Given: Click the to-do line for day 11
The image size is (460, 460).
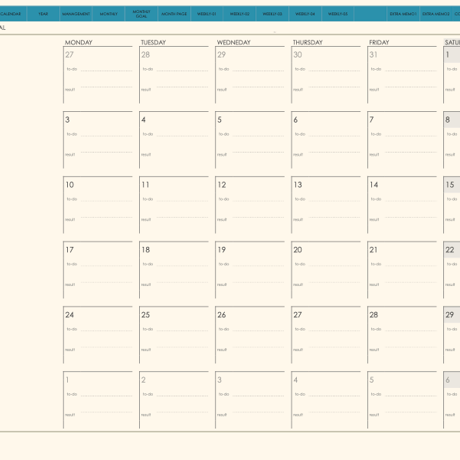Looking at the screenshot, I should (x=182, y=201).
